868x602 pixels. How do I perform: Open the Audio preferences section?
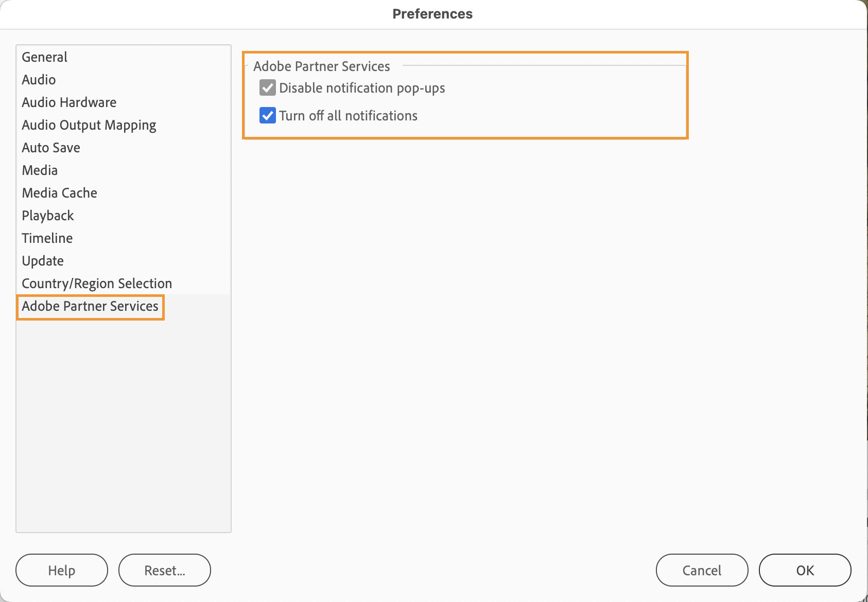pyautogui.click(x=38, y=80)
